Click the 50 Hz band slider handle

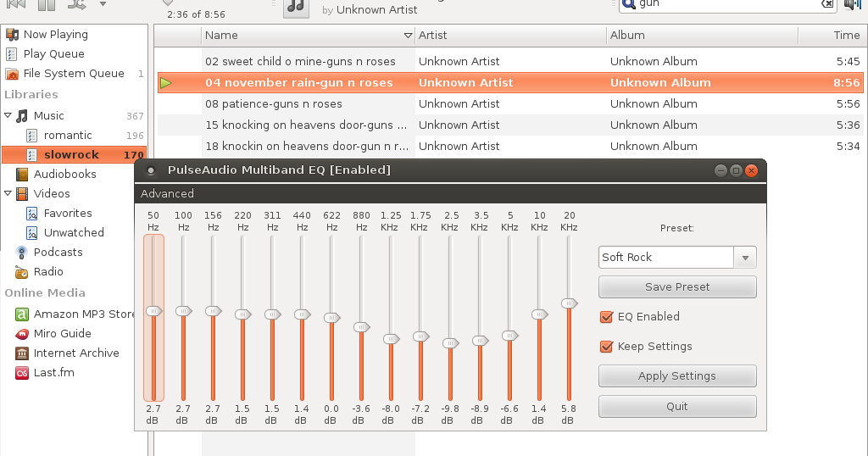coord(154,312)
